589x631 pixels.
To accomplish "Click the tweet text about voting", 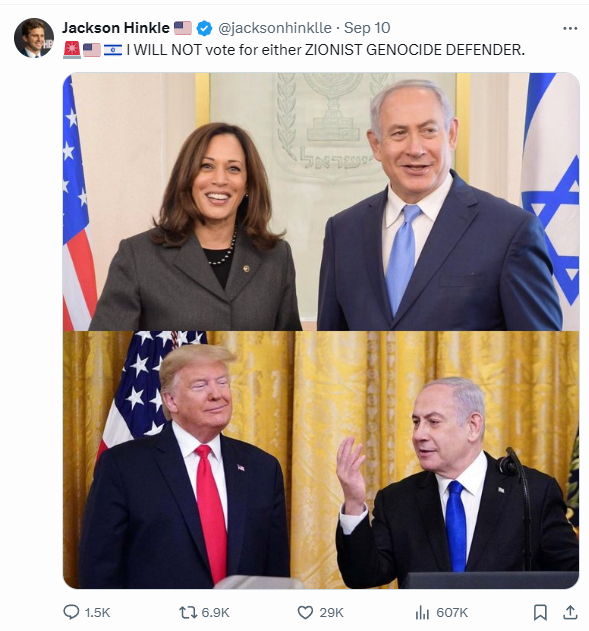I will tap(325, 50).
